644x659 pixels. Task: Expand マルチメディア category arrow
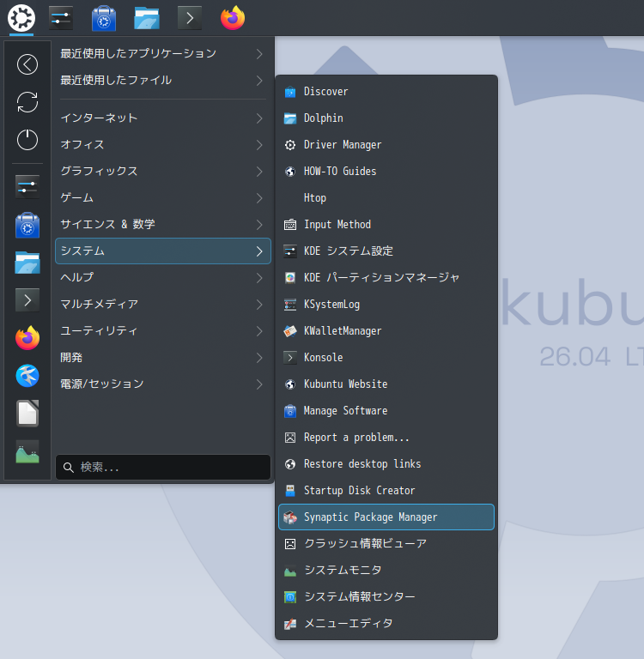click(x=259, y=305)
